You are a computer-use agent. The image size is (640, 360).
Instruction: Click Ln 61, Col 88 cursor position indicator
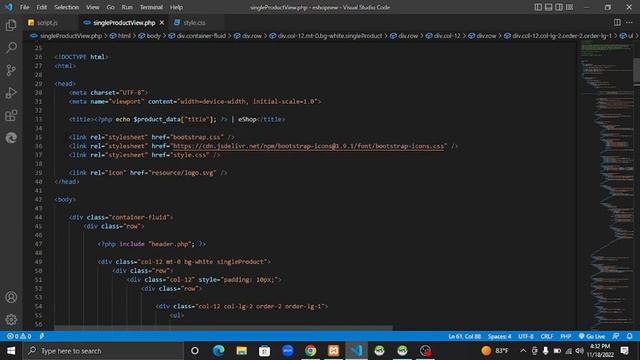pyautogui.click(x=464, y=336)
